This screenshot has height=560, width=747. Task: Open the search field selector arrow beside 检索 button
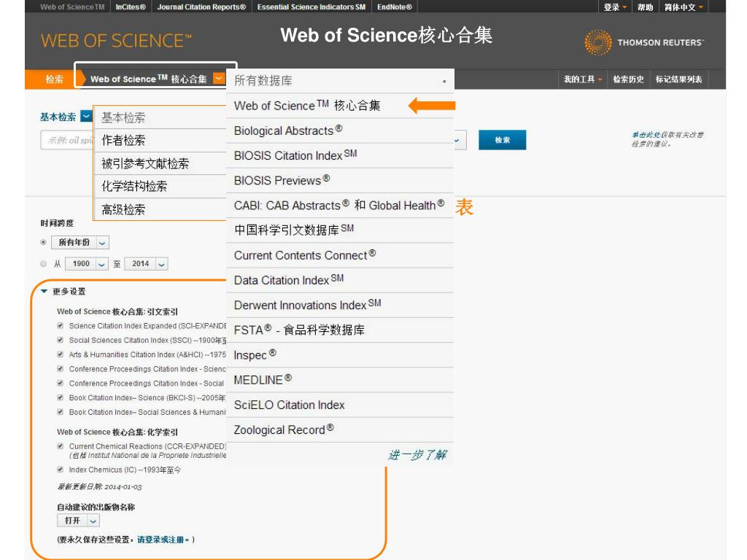[x=457, y=141]
